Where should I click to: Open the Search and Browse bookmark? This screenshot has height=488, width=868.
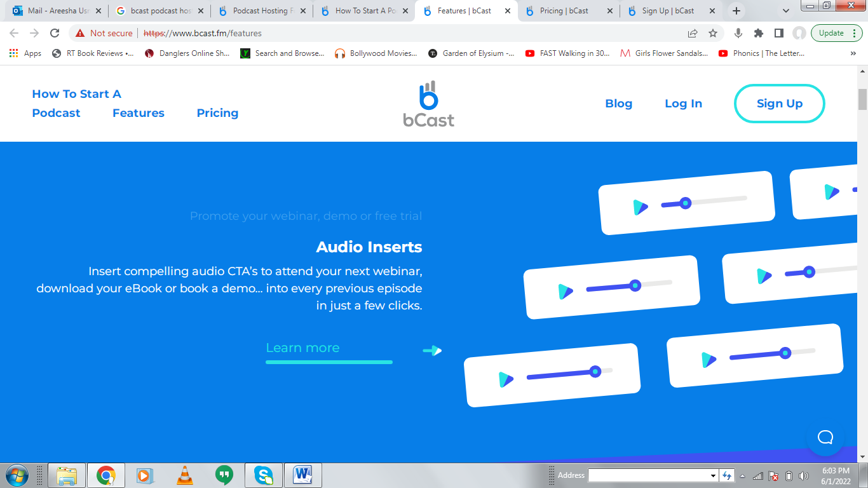coord(283,53)
